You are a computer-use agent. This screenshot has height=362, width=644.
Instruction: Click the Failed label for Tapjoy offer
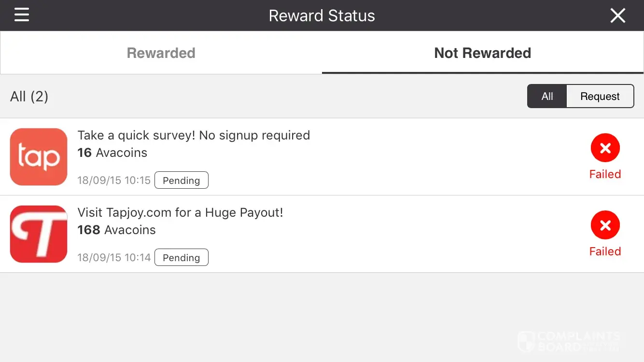pos(605,251)
